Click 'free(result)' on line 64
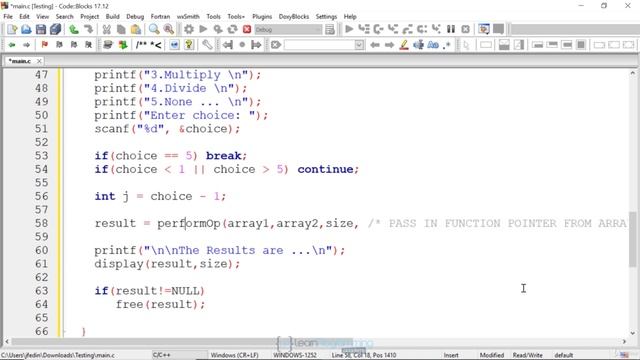Image resolution: width=640 pixels, height=360 pixels. [158, 304]
